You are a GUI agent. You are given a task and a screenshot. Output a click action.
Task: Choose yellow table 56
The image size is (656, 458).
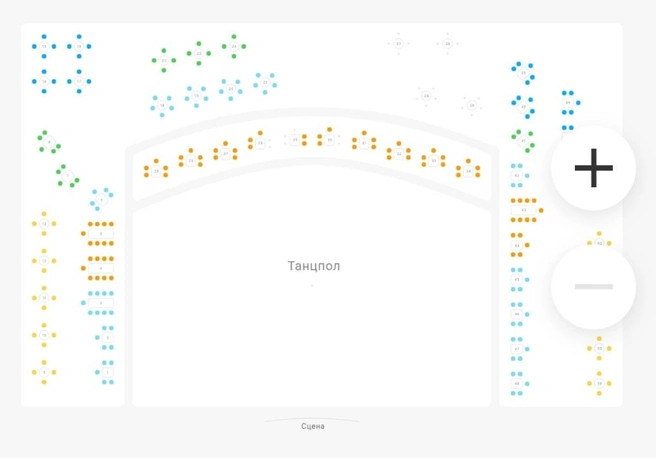(x=599, y=383)
